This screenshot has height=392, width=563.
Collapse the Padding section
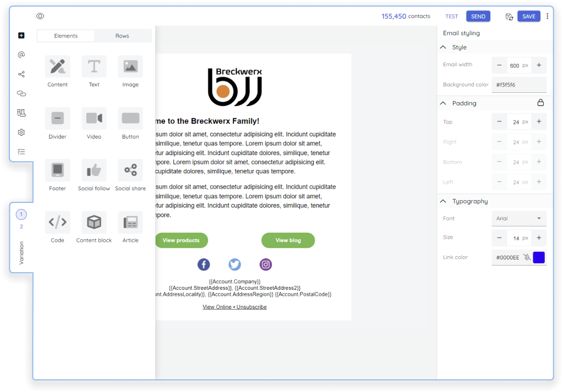pyautogui.click(x=443, y=103)
